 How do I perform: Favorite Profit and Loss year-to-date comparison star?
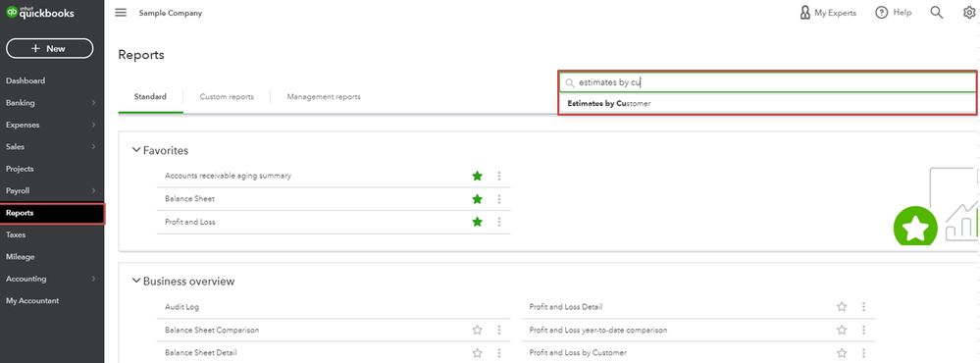pyautogui.click(x=842, y=330)
